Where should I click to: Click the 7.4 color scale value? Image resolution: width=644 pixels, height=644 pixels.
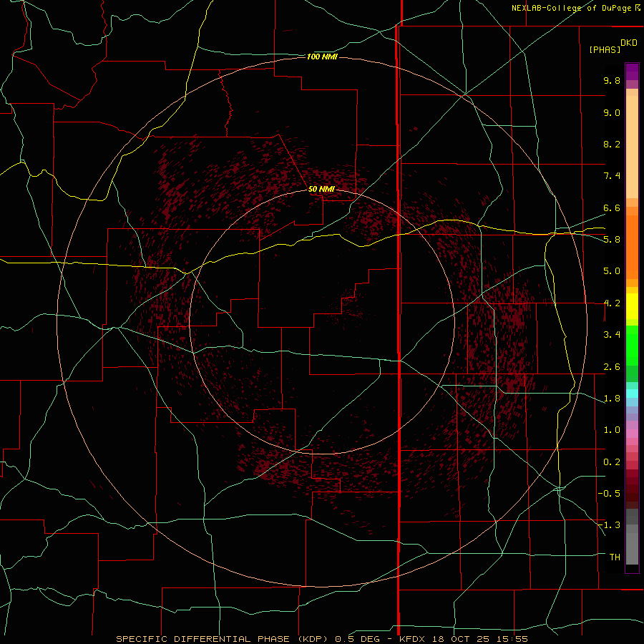[x=612, y=176]
